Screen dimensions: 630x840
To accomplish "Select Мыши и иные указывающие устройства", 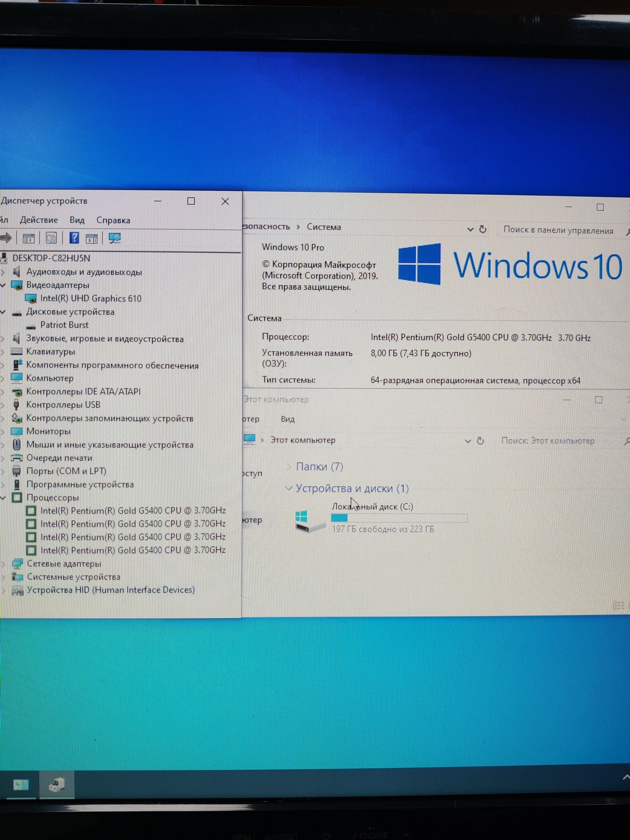I will point(110,444).
